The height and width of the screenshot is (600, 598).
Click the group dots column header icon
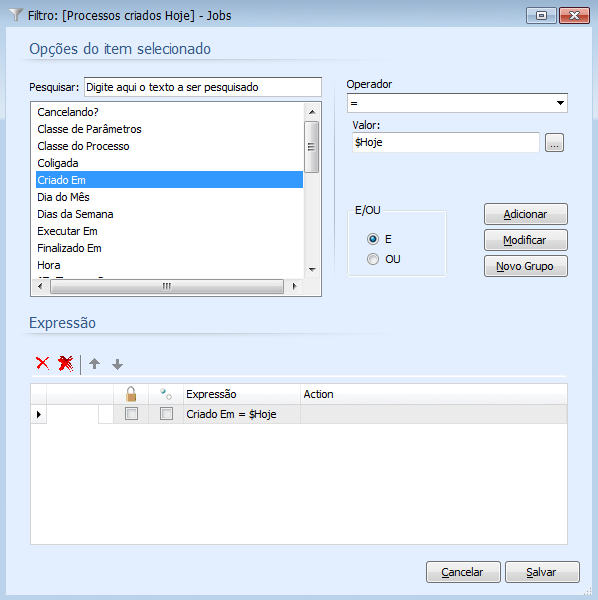point(166,394)
